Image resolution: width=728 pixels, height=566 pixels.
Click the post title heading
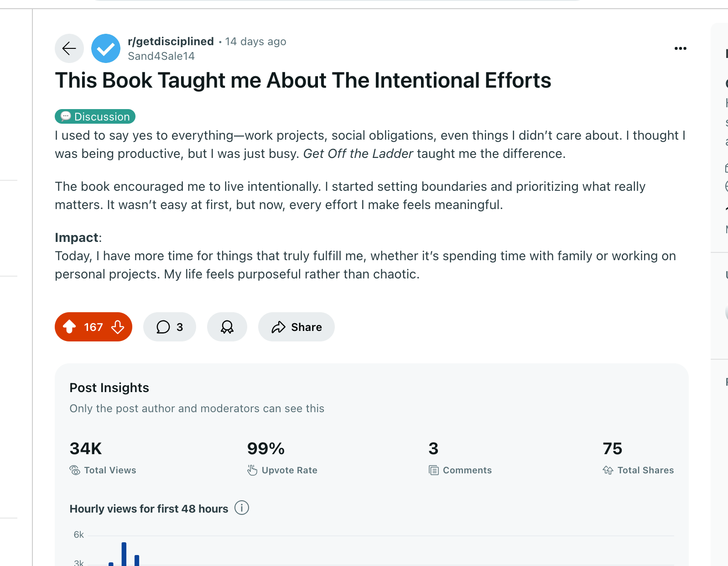pyautogui.click(x=303, y=80)
